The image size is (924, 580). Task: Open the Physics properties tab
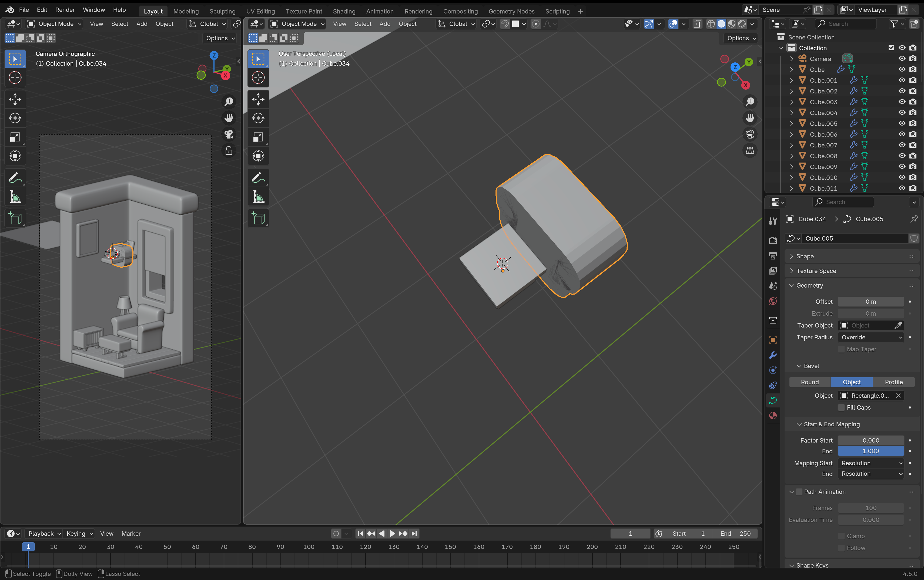point(773,370)
